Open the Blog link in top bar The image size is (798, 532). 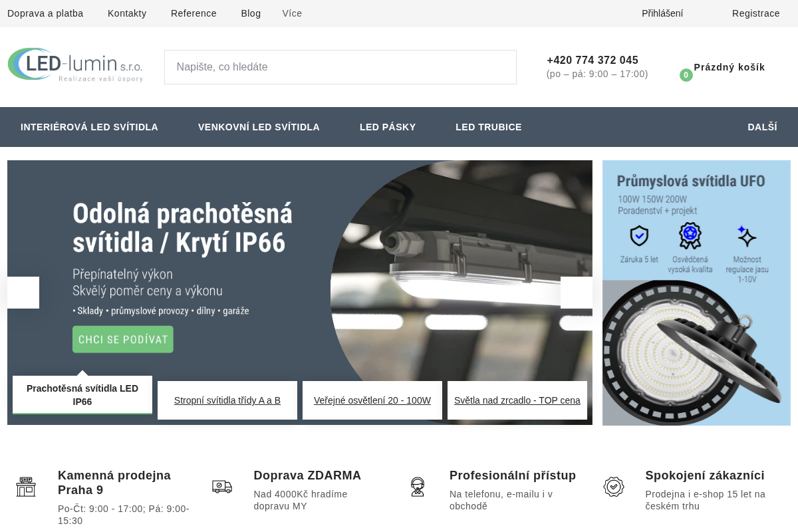point(251,13)
